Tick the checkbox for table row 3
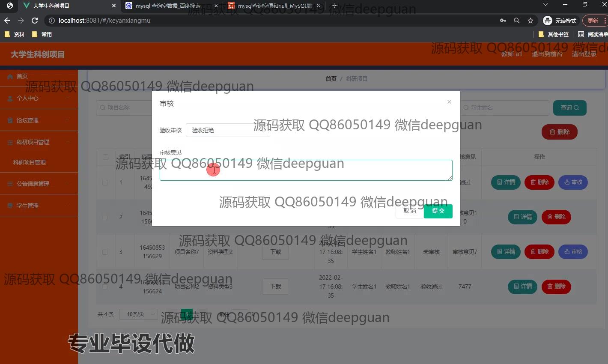This screenshot has width=608, height=364. 105,252
